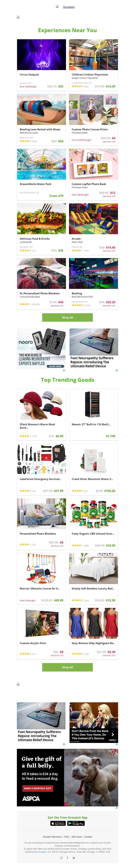Click the Shop all button under Experiences
135x868 pixels.
pyautogui.click(x=67, y=317)
